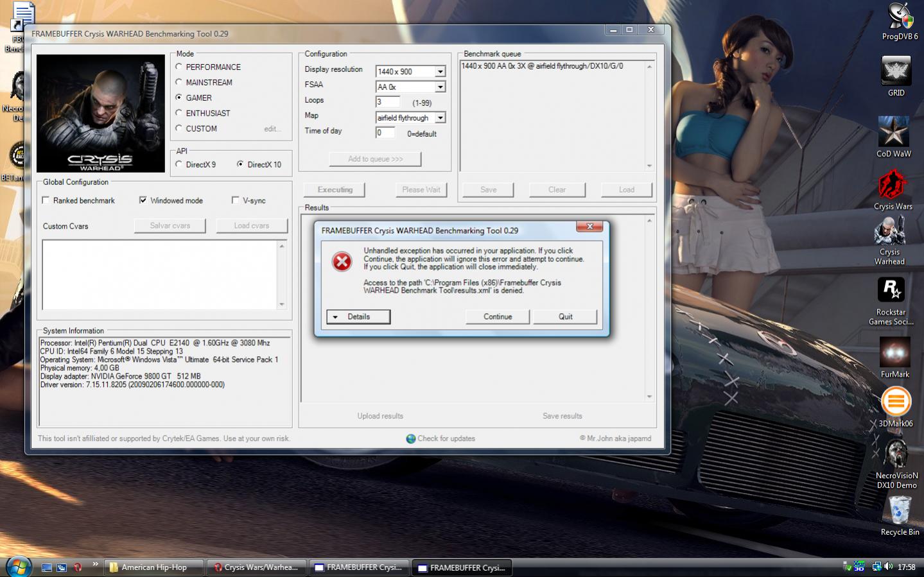Click Continue in the error dialog
Viewport: 924px width, 577px height.
point(498,316)
